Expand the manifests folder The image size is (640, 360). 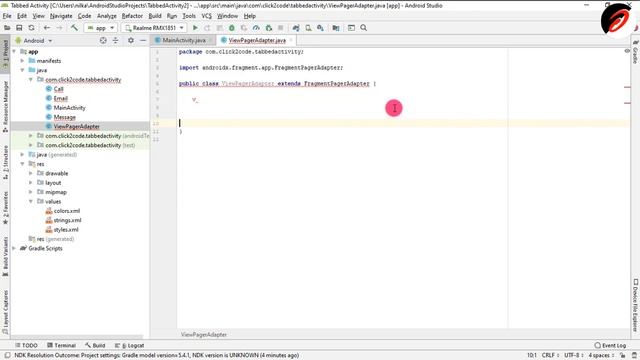[22, 61]
